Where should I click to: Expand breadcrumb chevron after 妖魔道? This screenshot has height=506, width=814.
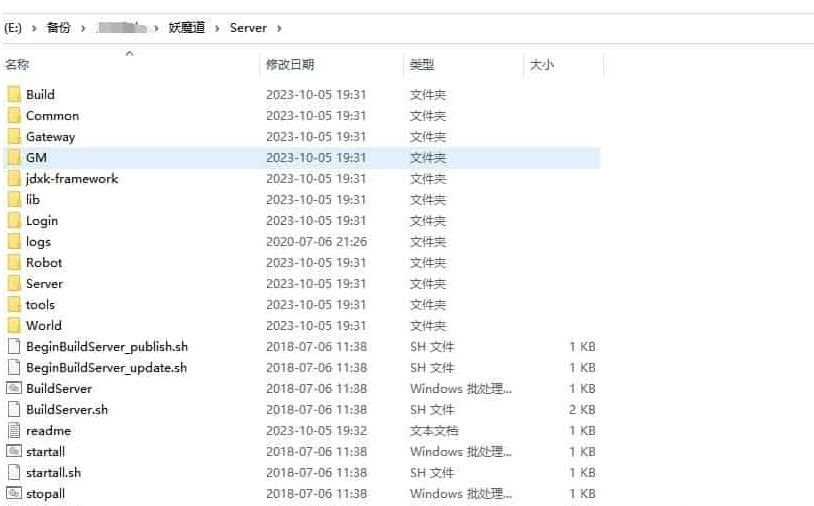tap(218, 28)
